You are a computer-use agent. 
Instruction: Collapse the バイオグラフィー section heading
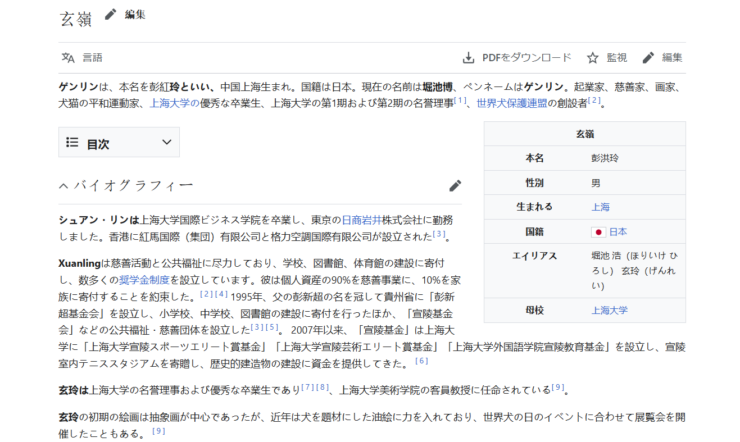[x=64, y=186]
